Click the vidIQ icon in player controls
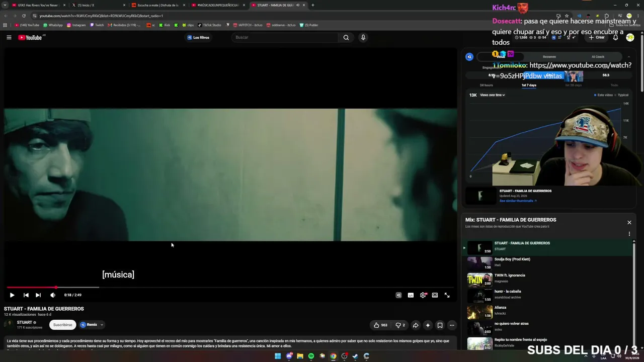This screenshot has height=362, width=644. pos(398,295)
